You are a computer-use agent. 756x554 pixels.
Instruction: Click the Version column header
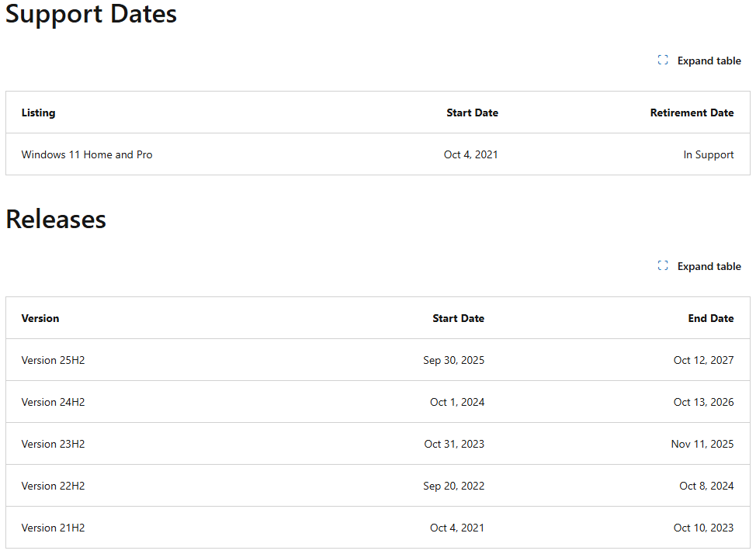coord(40,318)
